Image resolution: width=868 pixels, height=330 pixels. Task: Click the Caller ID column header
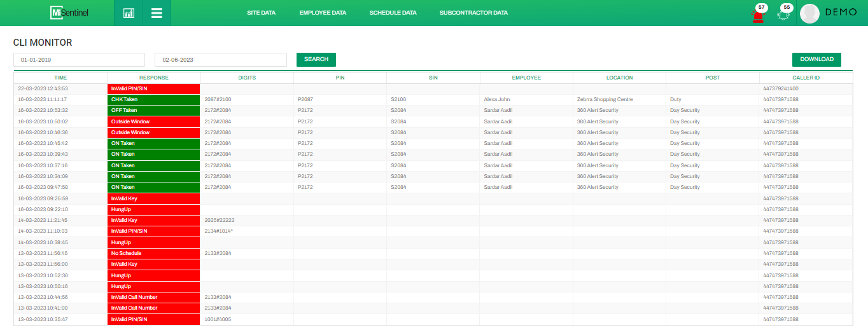806,78
